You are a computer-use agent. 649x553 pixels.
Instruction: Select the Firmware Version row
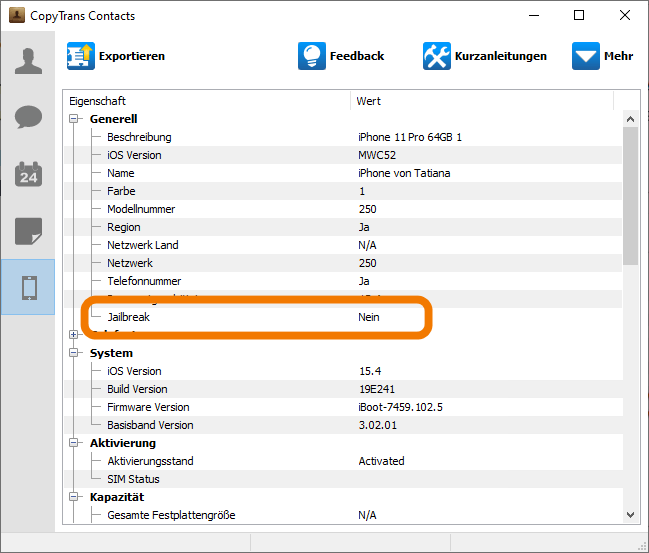coord(343,407)
